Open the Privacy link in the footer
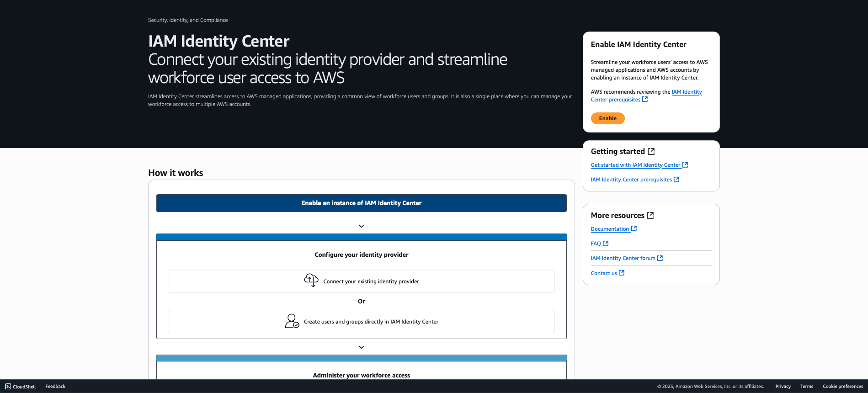This screenshot has height=393, width=868. [x=783, y=386]
